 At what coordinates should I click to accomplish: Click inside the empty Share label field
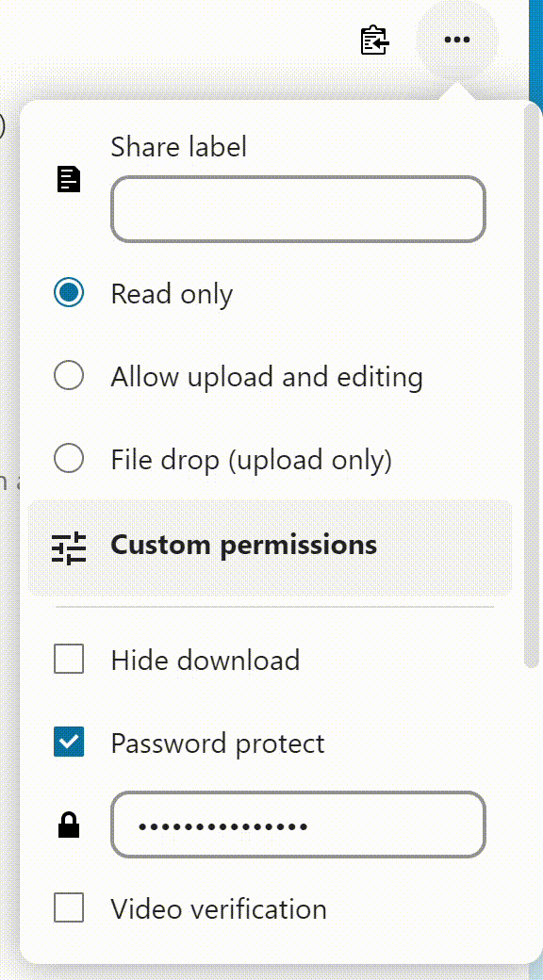tap(298, 209)
